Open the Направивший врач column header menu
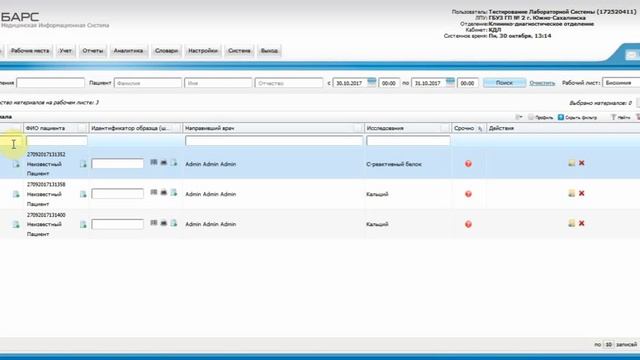Screen dimensions: 640x360 coord(358,128)
